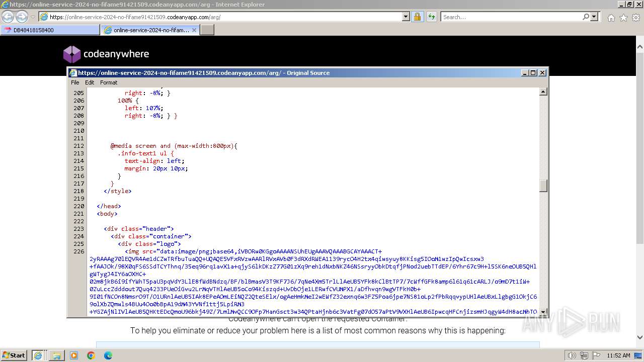
Task: Open the Edit menu in Original Source
Action: [90, 82]
